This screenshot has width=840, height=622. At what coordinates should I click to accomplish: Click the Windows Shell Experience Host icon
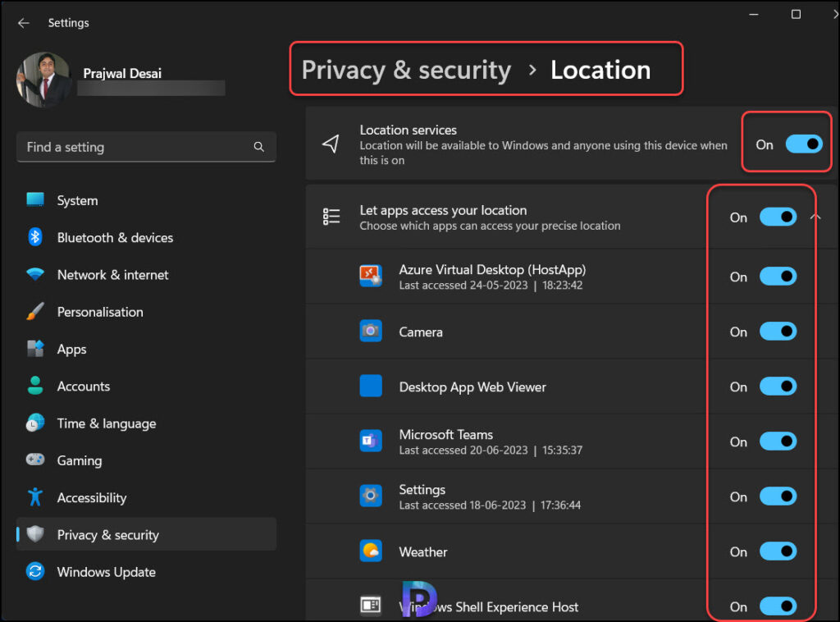pyautogui.click(x=371, y=606)
